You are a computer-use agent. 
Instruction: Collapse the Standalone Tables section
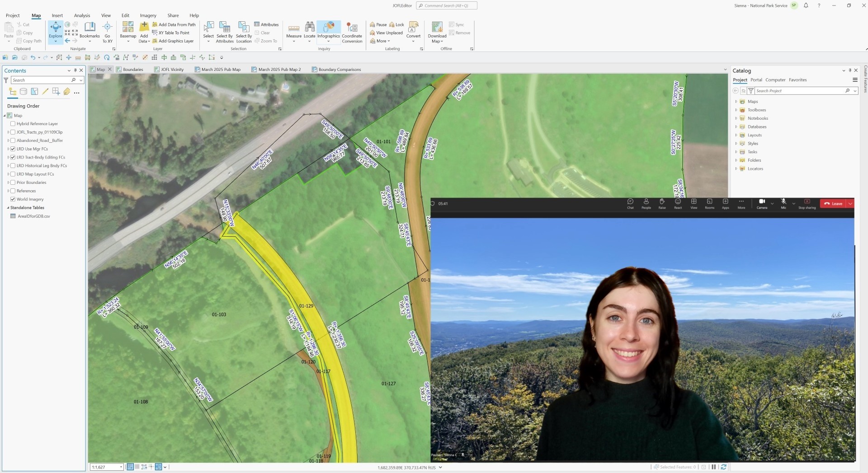pos(8,208)
